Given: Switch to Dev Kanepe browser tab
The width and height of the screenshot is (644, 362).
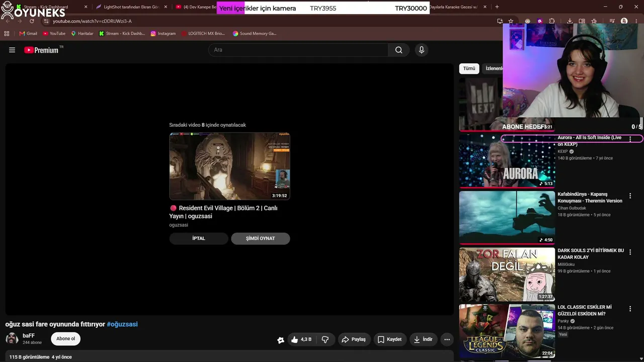Looking at the screenshot, I should pyautogui.click(x=195, y=7).
